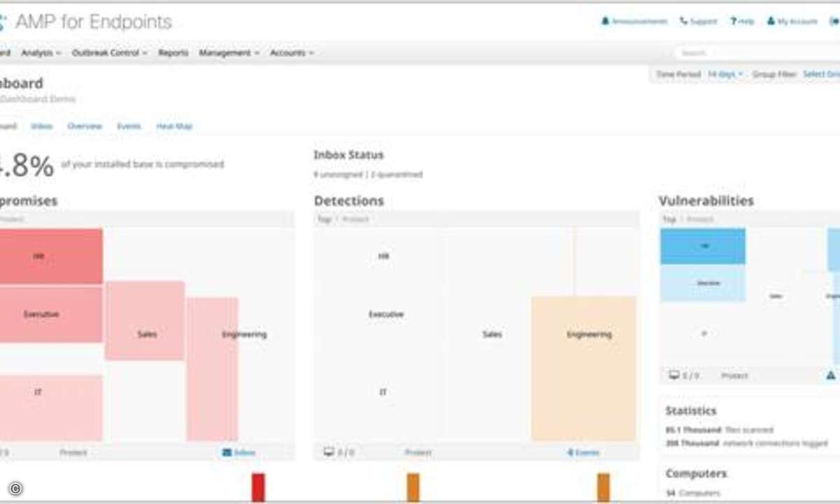Image resolution: width=840 pixels, height=504 pixels.
Task: Click the red bar in the bottom chart
Action: pos(258,487)
